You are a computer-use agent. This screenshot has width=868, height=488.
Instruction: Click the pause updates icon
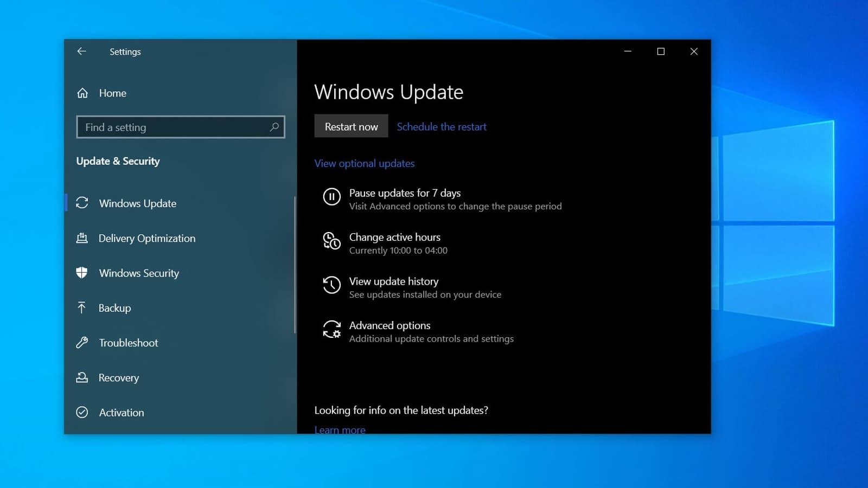332,196
